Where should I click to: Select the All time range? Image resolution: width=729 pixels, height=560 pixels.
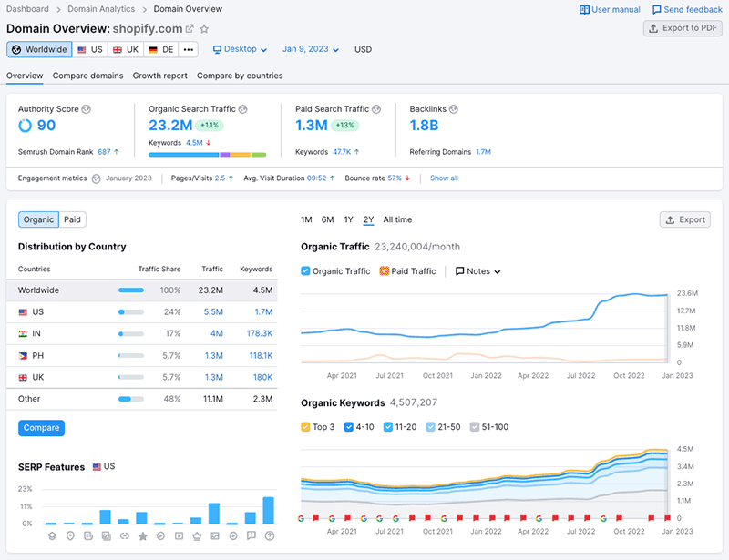(x=397, y=219)
